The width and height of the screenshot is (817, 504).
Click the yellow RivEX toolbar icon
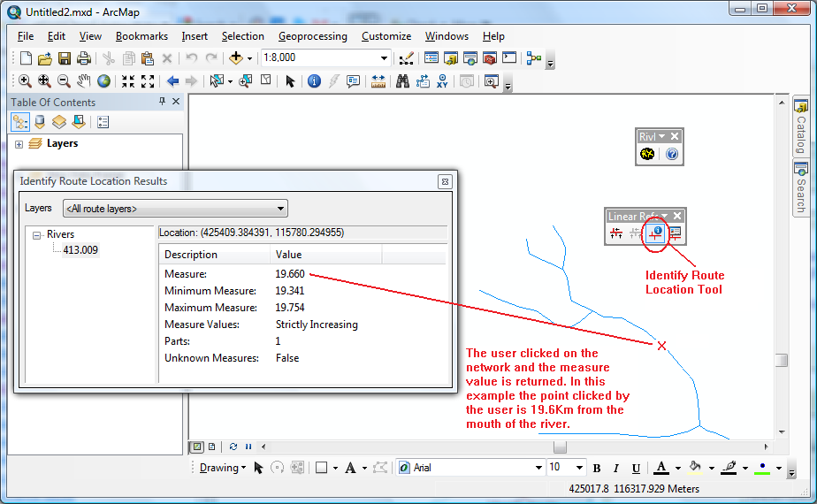pyautogui.click(x=647, y=154)
